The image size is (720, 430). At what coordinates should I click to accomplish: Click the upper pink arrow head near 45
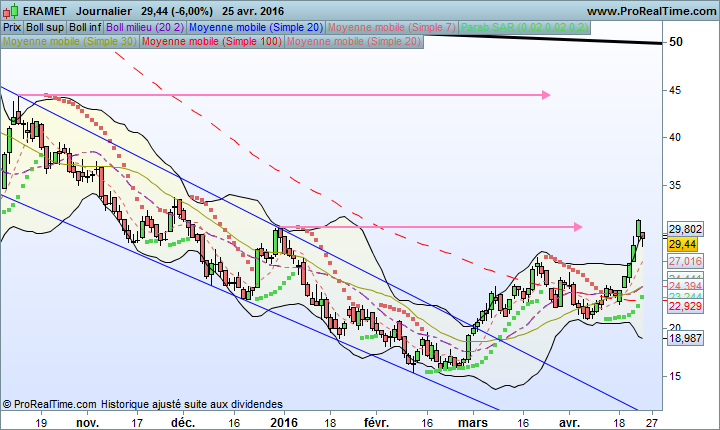pos(546,95)
